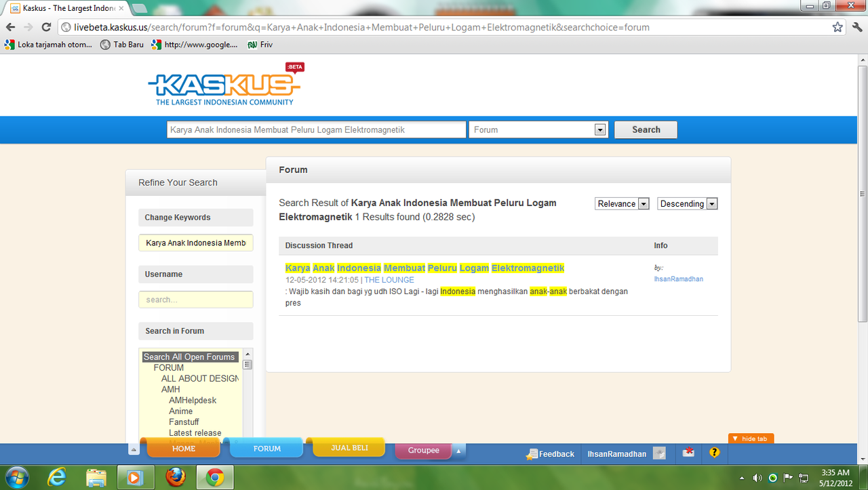Click the avatar next to IhsanRamadhan

(659, 453)
